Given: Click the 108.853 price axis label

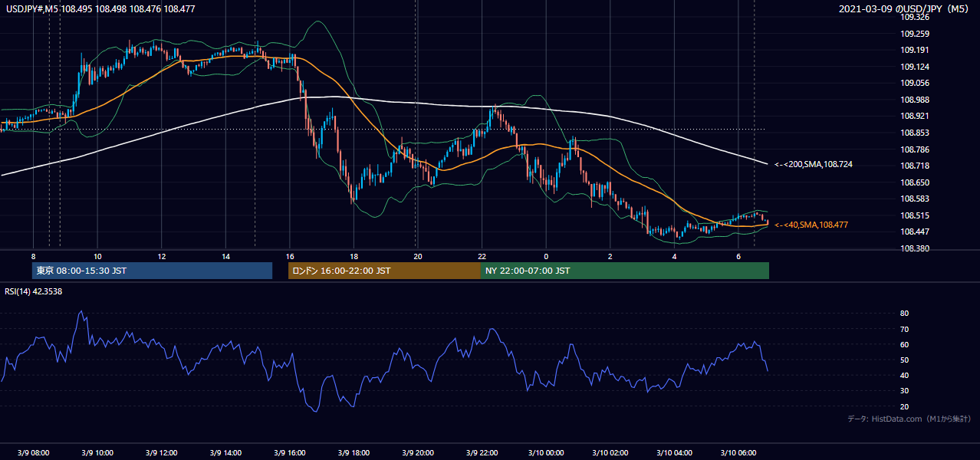Looking at the screenshot, I should [x=915, y=133].
